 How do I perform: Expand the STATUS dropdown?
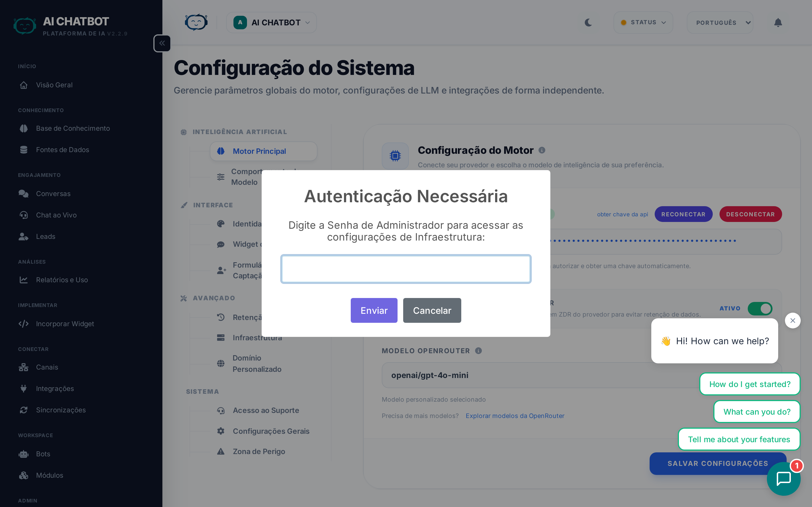(x=643, y=23)
